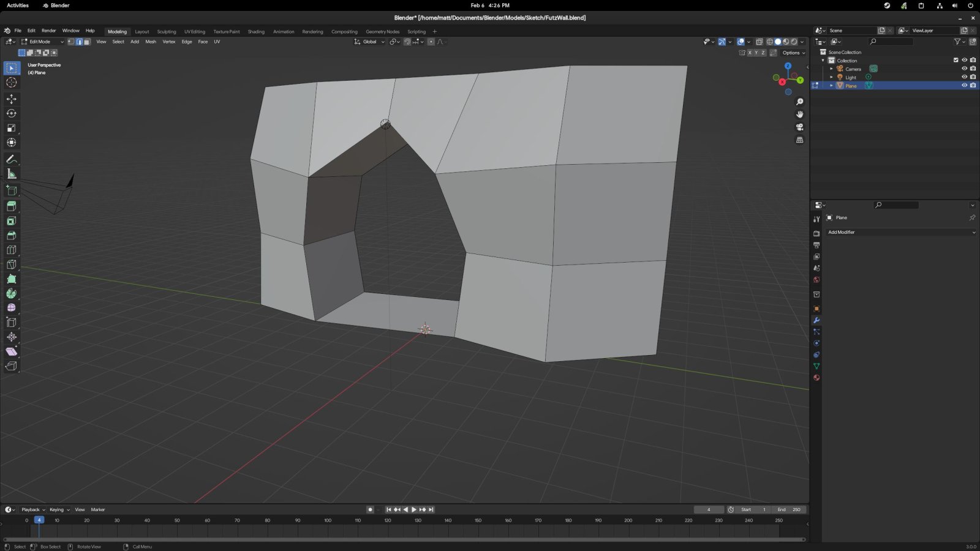Open the Vertex menu
Screen dimensions: 980x551
coord(169,42)
